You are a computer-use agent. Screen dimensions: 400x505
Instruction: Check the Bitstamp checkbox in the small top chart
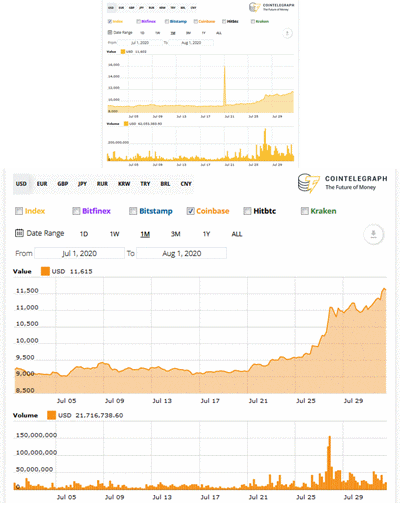coord(167,21)
